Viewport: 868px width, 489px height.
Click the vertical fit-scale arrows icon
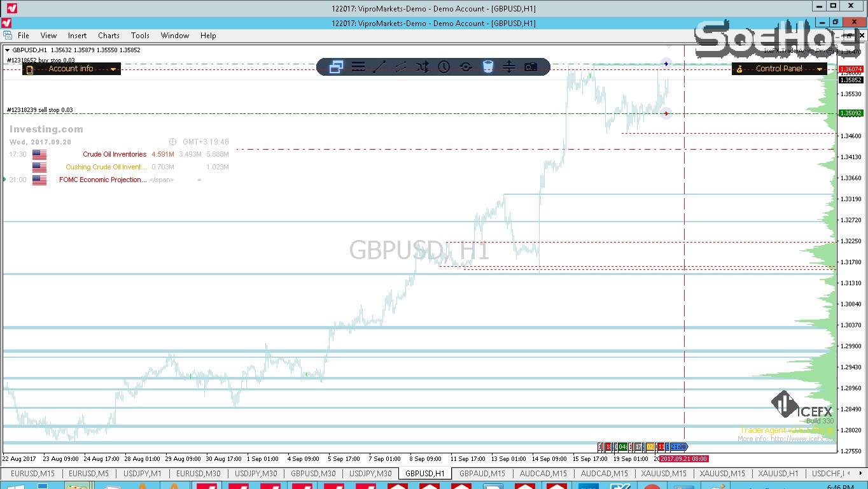point(509,66)
